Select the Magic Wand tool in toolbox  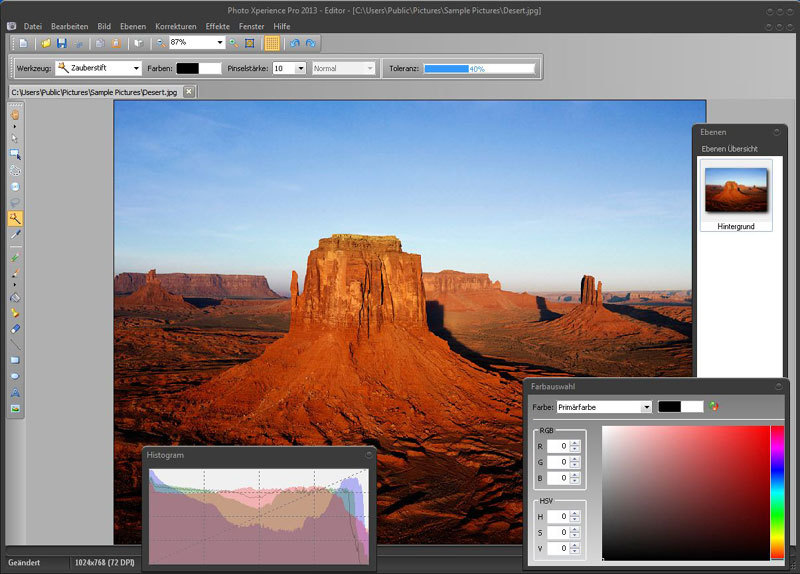15,218
